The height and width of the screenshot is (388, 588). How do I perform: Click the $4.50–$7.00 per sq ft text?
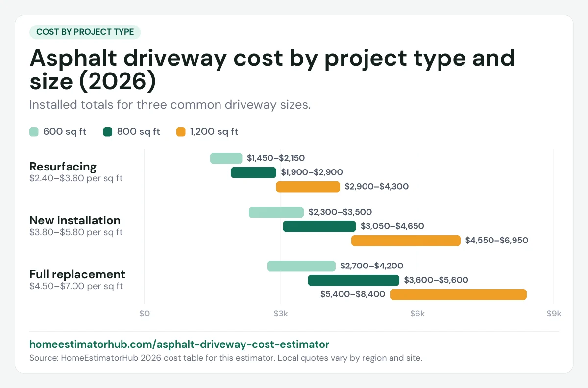pos(76,286)
